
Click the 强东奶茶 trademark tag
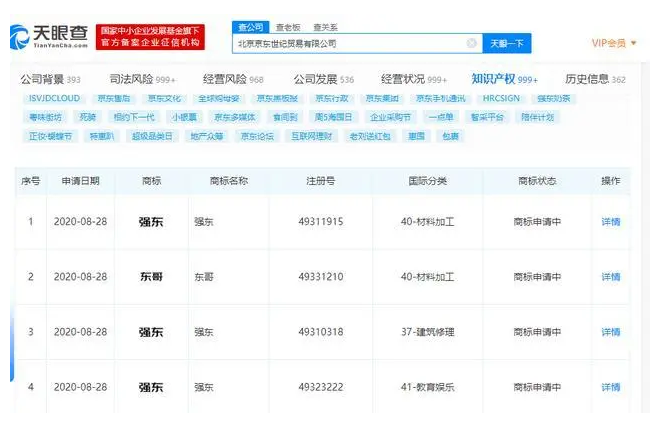coord(554,99)
